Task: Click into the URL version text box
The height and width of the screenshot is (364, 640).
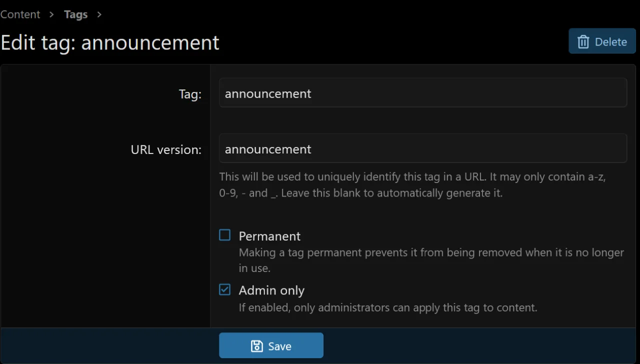Action: pyautogui.click(x=422, y=148)
